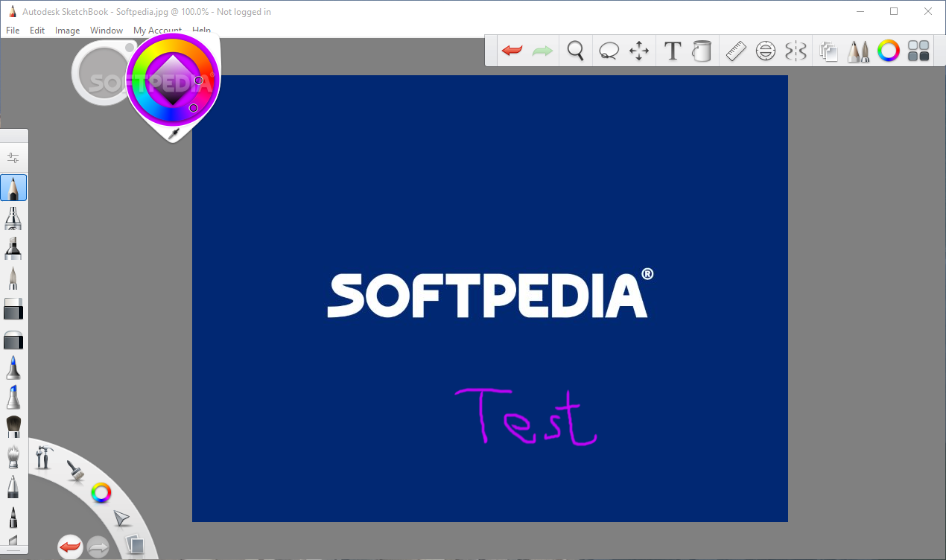Open the Image menu
The image size is (946, 560).
(68, 31)
